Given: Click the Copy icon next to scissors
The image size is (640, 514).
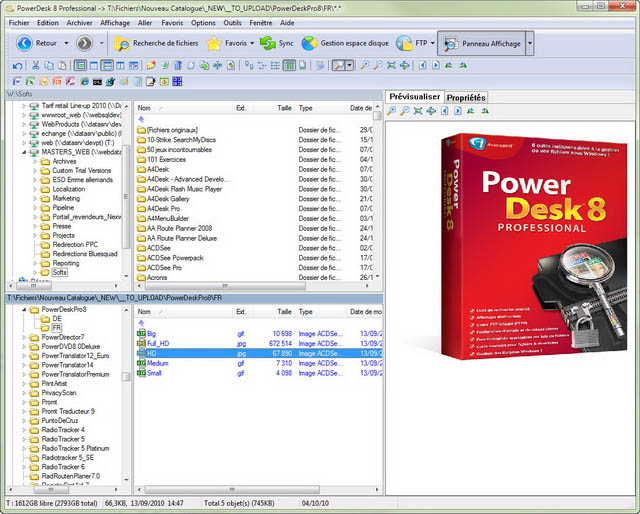Looking at the screenshot, I should point(49,65).
